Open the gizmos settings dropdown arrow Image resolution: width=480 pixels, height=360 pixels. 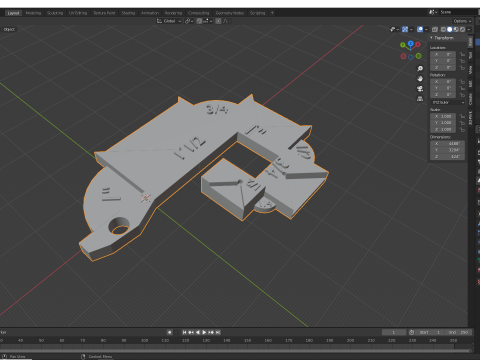point(411,29)
